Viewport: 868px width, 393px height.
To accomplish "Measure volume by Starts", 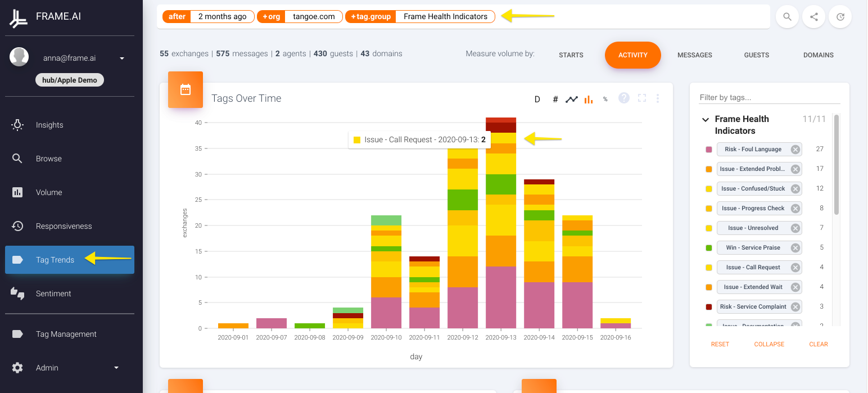I will pos(571,55).
